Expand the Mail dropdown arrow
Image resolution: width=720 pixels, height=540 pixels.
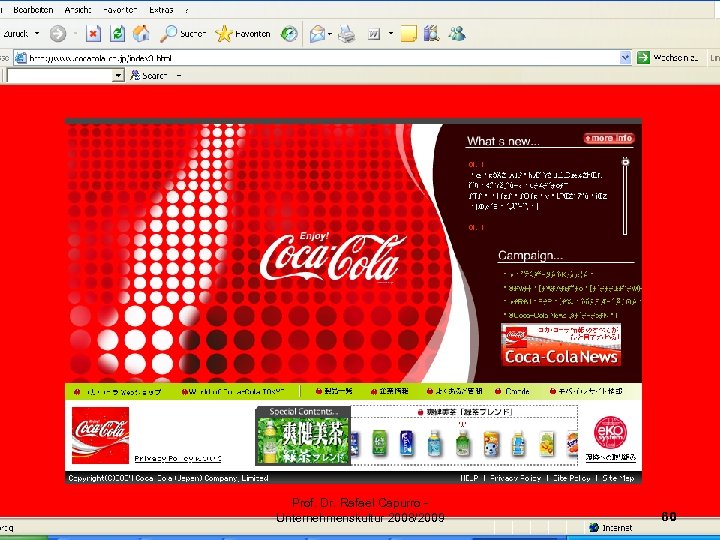coord(330,34)
